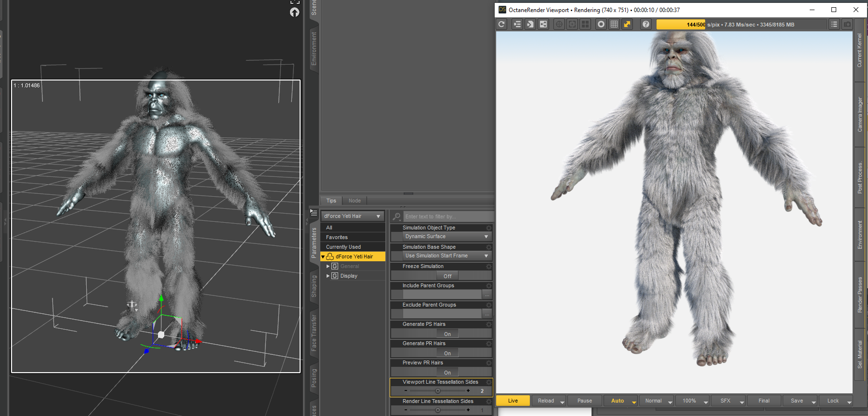
Task: Click the Simulation Object Type gear icon
Action: 489,228
